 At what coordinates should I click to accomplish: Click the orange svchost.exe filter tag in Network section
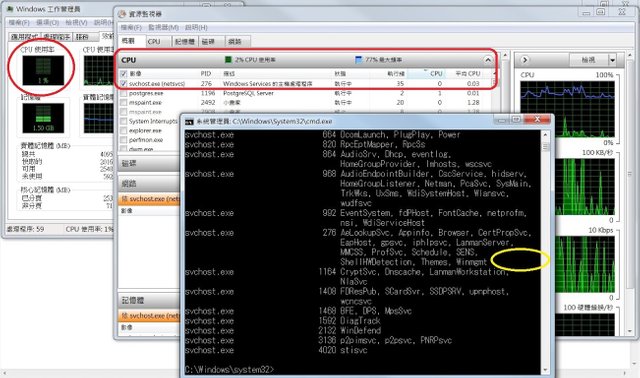tap(150, 199)
